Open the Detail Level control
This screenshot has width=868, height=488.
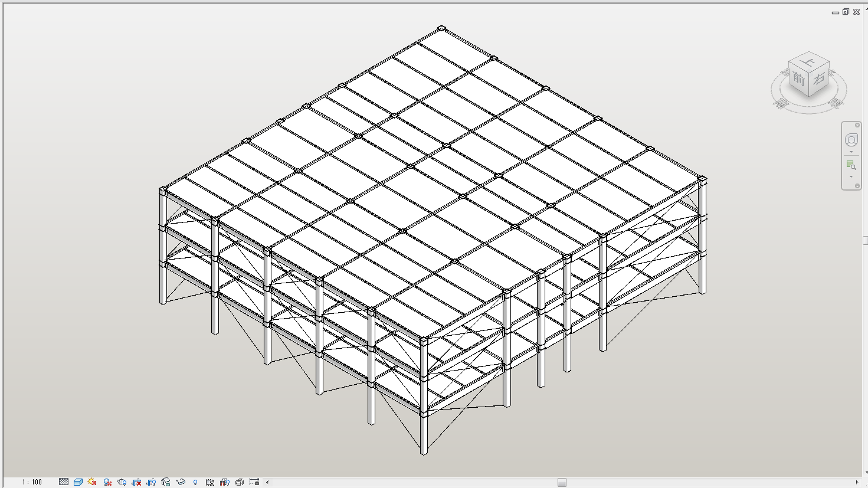[64, 482]
